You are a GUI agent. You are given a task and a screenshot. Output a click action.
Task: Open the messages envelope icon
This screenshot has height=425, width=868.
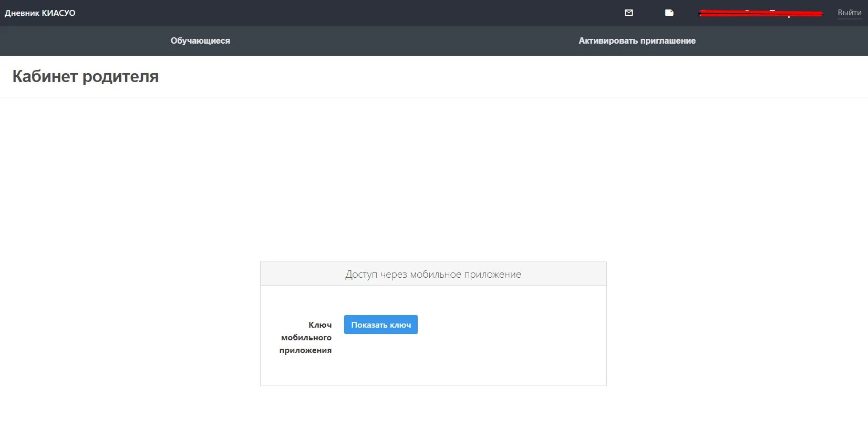coord(628,13)
